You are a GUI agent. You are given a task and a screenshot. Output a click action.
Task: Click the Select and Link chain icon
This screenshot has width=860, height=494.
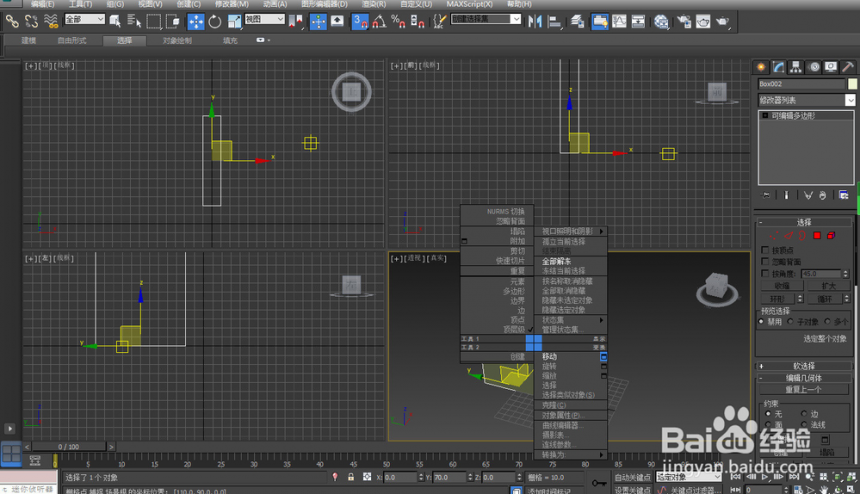point(12,21)
